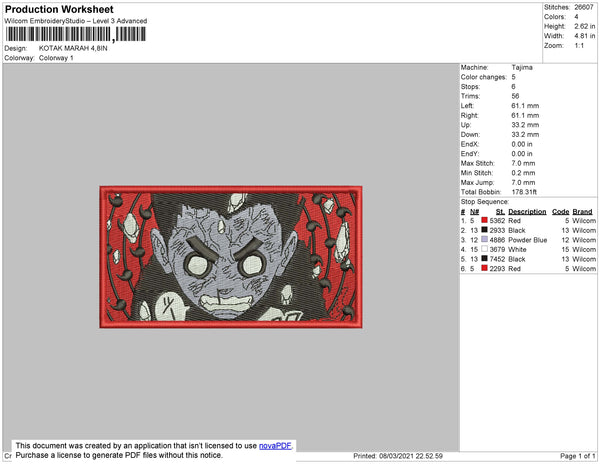
Task: Select the red swatch for stop 1
Action: tap(484, 220)
